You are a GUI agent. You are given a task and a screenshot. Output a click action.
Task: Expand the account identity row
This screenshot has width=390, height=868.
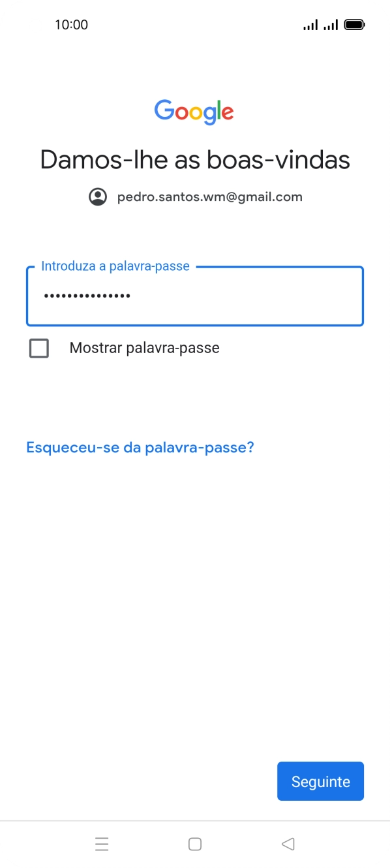[194, 196]
